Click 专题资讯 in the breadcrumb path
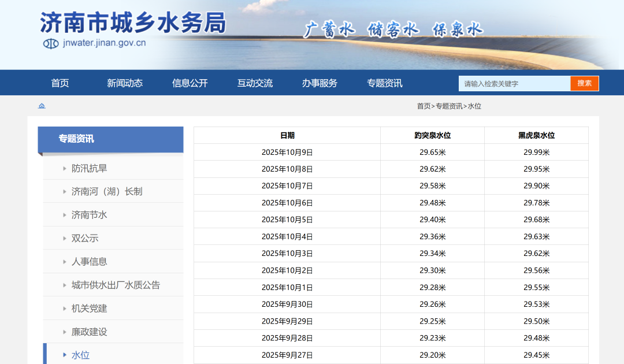624x364 pixels. (x=449, y=106)
